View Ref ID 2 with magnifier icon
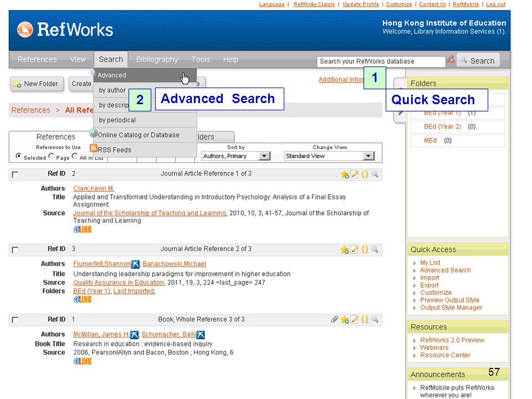The height and width of the screenshot is (399, 532). [375, 175]
